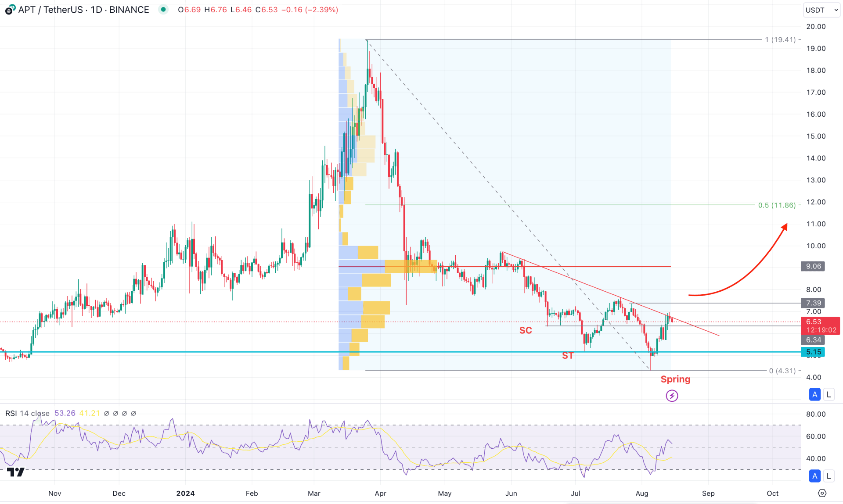Screen dimensions: 843x504
Task: Click the open price O6.69 value
Action: point(189,10)
